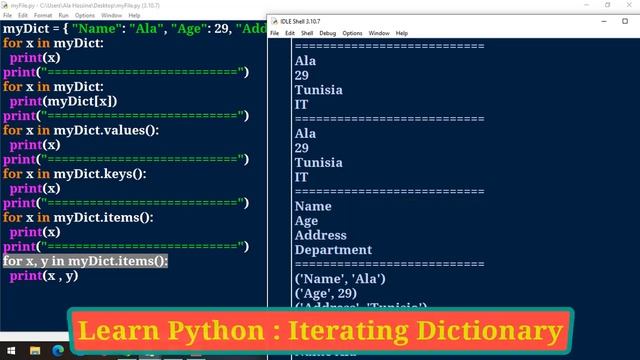This screenshot has width=640, height=360.
Task: Open Format menu in the editor window
Action: (43, 16)
